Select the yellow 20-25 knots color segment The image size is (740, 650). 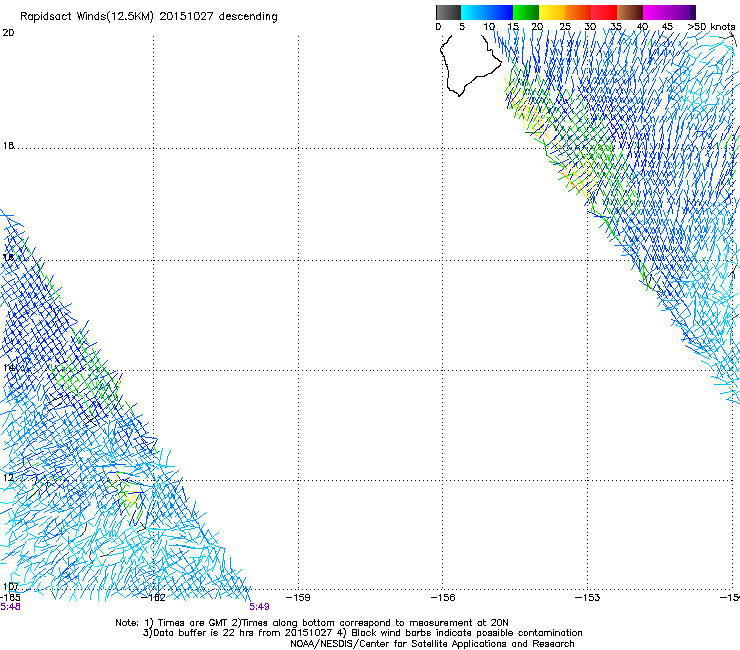point(552,12)
